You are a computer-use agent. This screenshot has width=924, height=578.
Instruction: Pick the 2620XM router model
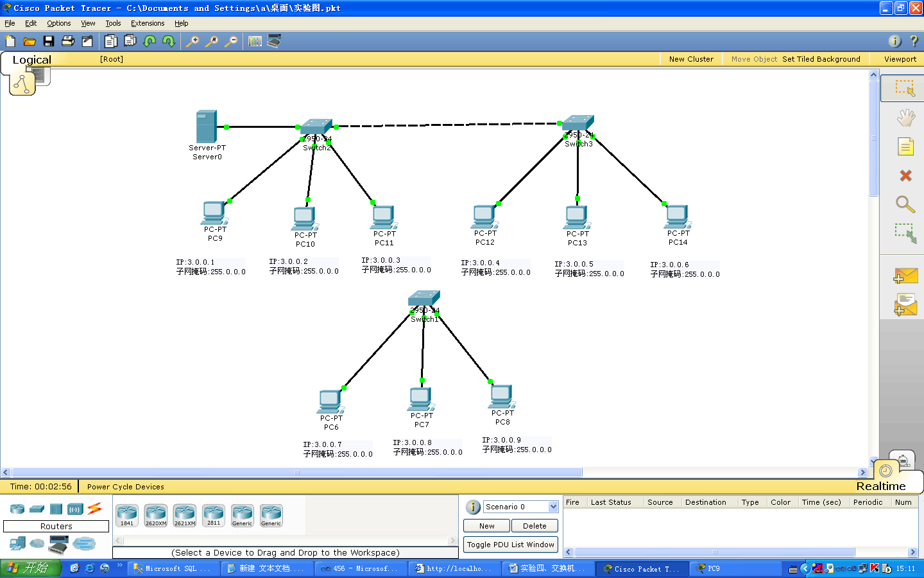click(156, 515)
